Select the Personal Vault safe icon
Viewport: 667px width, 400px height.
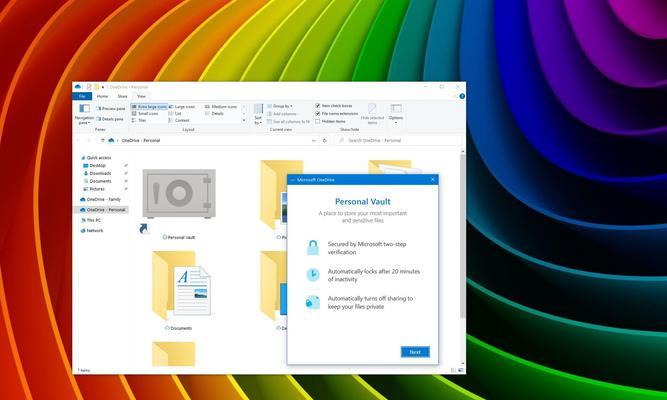click(179, 194)
